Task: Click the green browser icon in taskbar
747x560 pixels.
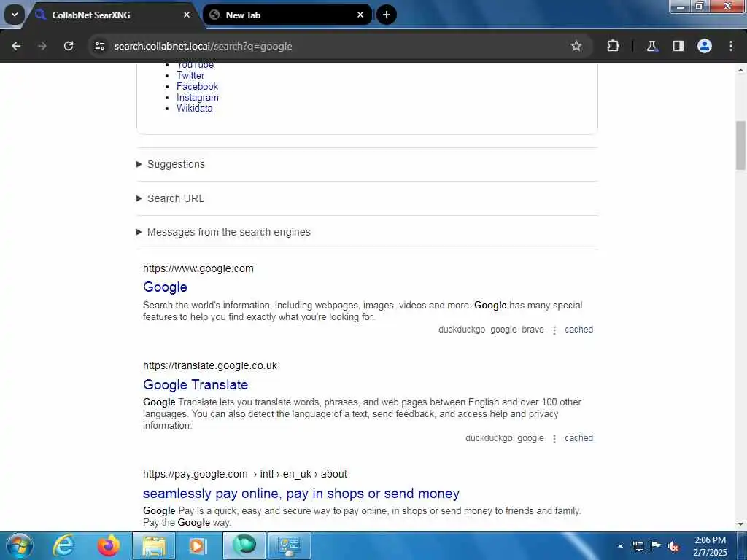Action: [x=244, y=545]
